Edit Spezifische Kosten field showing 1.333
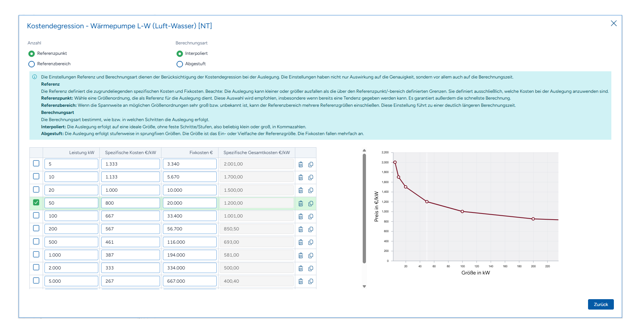Viewport: 644px width, 335px height. (x=131, y=164)
